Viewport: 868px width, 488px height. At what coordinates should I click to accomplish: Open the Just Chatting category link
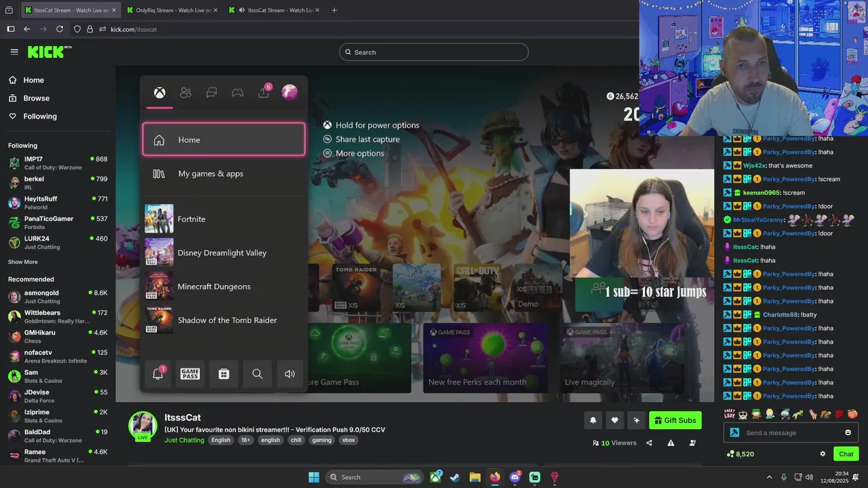coord(184,440)
